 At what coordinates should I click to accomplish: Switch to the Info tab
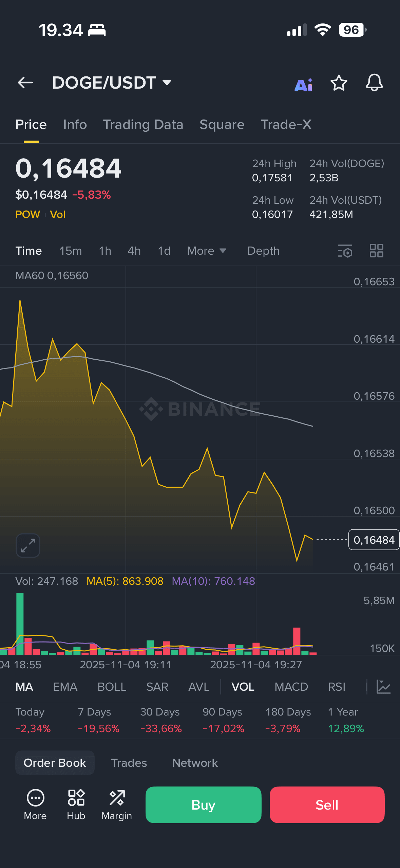coord(75,125)
